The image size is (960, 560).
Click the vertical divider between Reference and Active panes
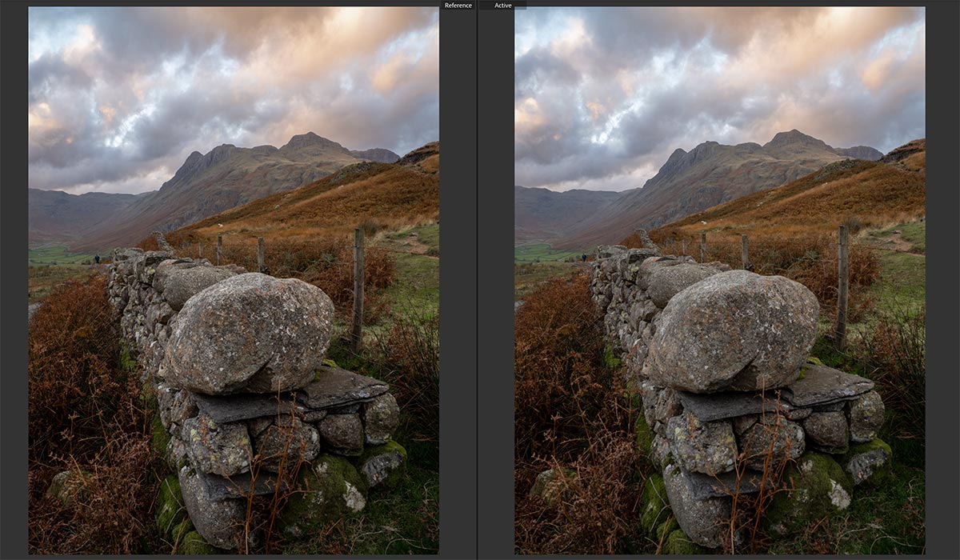coord(478,280)
